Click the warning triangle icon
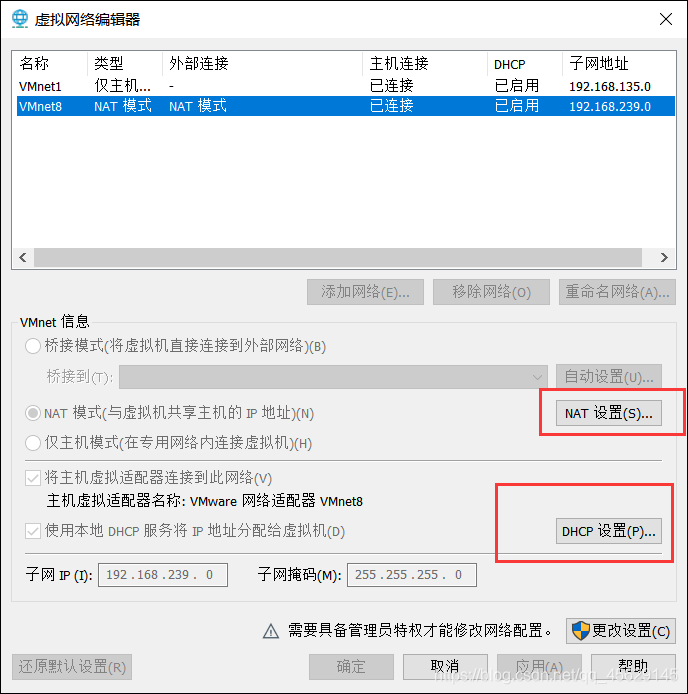This screenshot has width=688, height=694. (x=271, y=631)
